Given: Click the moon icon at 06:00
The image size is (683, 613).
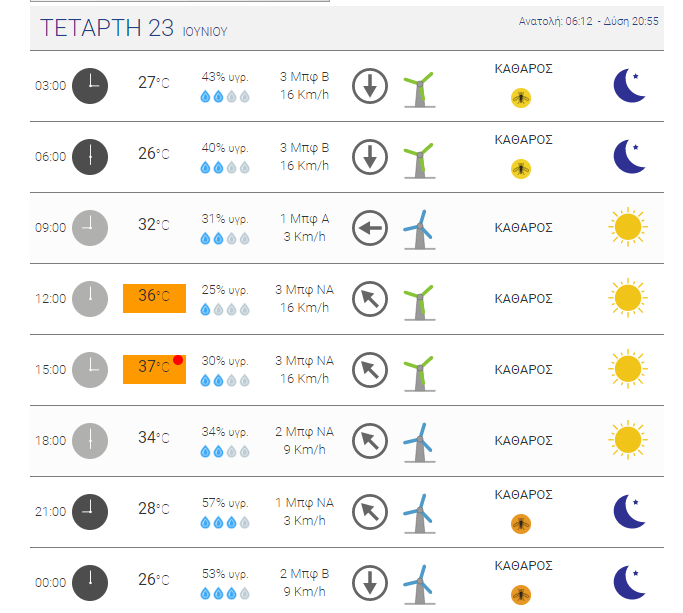Looking at the screenshot, I should click(x=629, y=156).
